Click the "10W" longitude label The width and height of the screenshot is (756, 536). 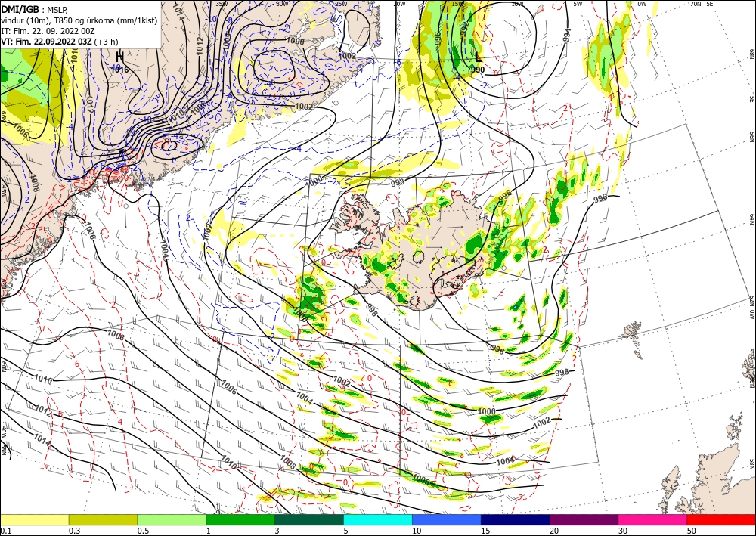[x=517, y=4]
